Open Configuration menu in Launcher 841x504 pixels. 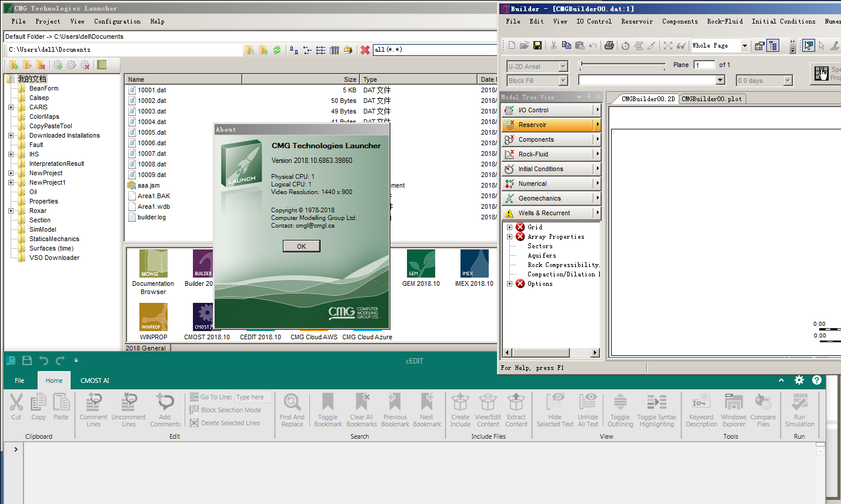tap(117, 21)
